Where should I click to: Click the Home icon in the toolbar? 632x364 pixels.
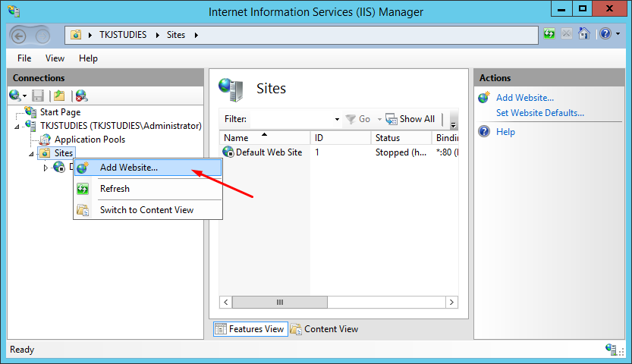(x=584, y=34)
